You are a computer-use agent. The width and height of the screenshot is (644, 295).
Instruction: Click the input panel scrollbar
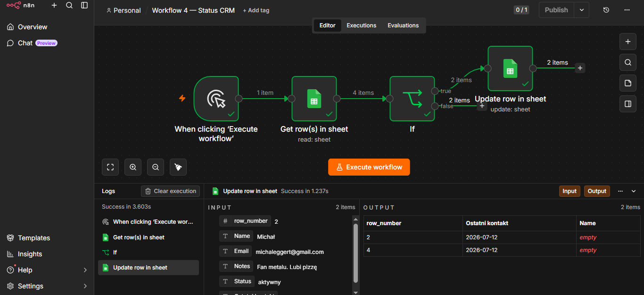pyautogui.click(x=355, y=253)
